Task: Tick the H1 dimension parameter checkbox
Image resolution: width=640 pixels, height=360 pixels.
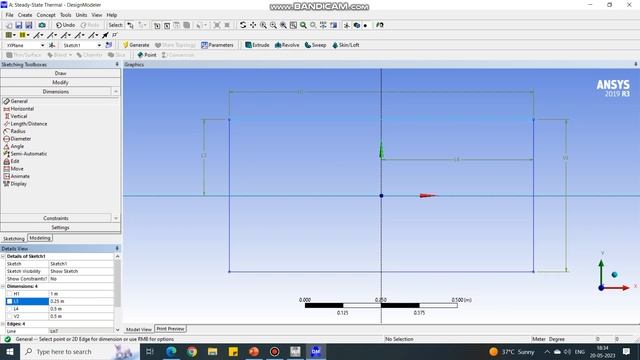Action: [x=9, y=294]
